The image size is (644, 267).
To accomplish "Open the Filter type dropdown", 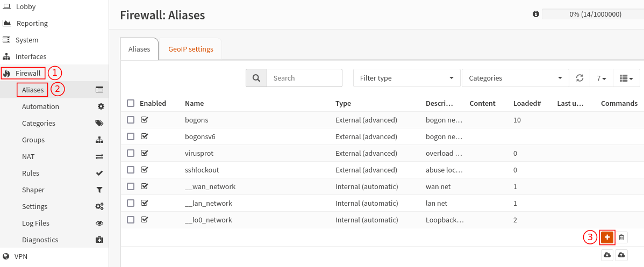I will [406, 78].
